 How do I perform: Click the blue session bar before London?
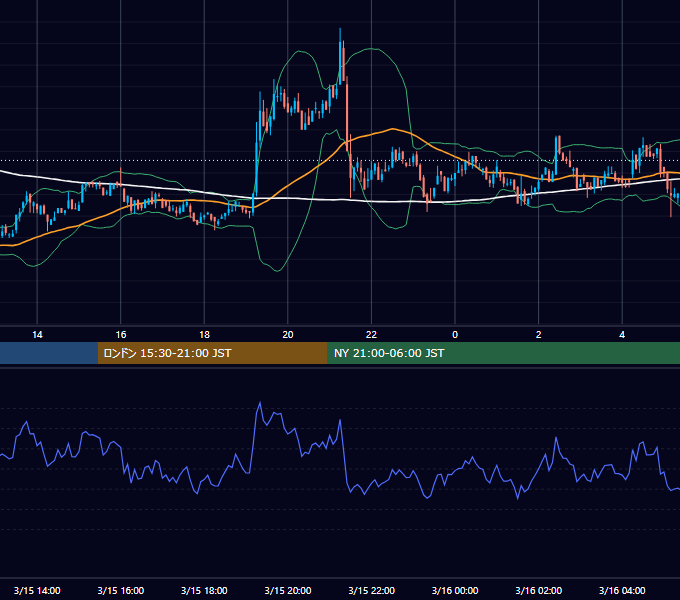coord(49,353)
